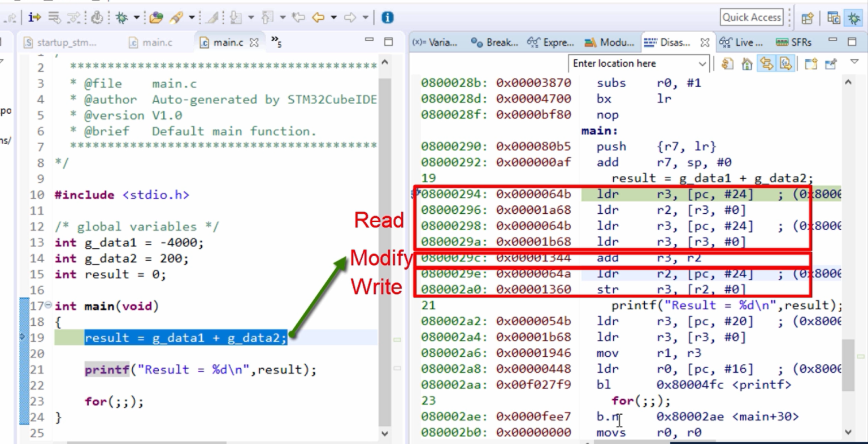The height and width of the screenshot is (444, 868).
Task: Click the Toggle Mark Occurrences marker icon
Action: (212, 18)
